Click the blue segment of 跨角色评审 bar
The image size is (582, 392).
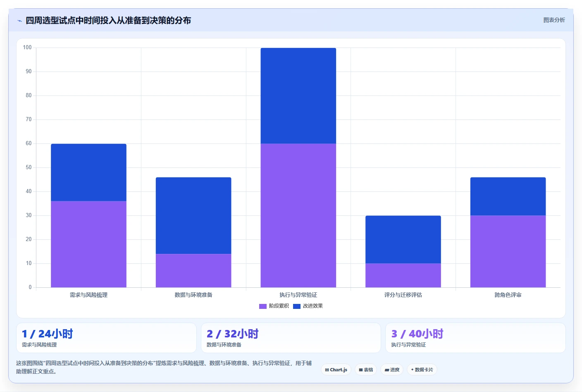(x=508, y=196)
